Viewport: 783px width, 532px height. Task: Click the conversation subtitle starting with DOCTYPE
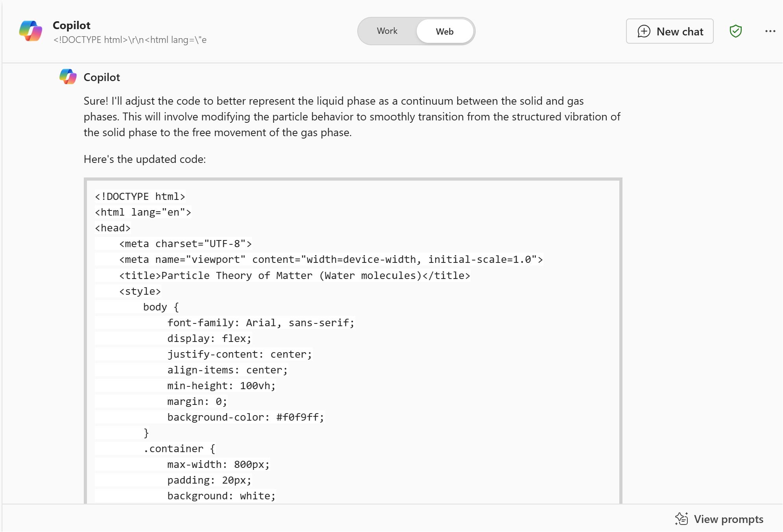[x=130, y=40]
